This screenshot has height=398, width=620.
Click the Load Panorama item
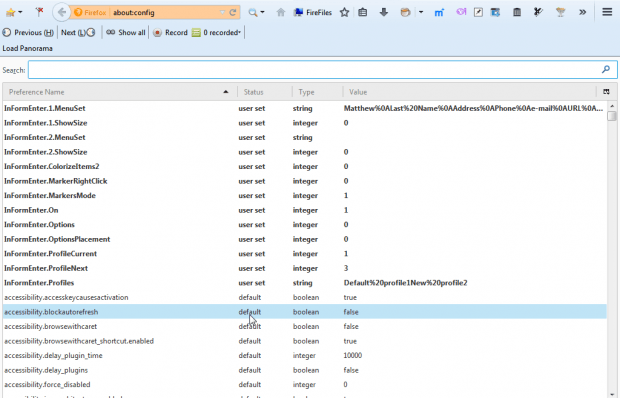27,48
